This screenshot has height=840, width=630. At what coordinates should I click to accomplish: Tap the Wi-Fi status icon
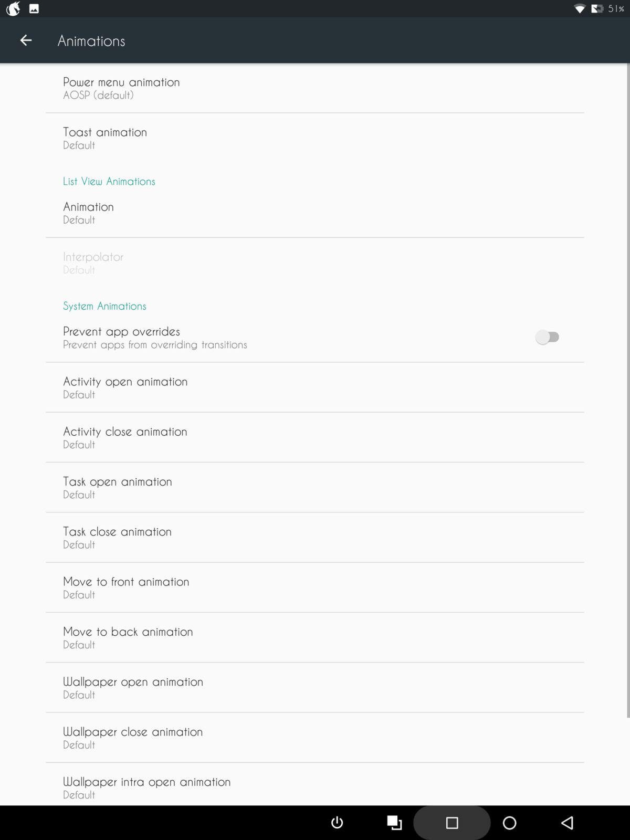click(x=580, y=9)
